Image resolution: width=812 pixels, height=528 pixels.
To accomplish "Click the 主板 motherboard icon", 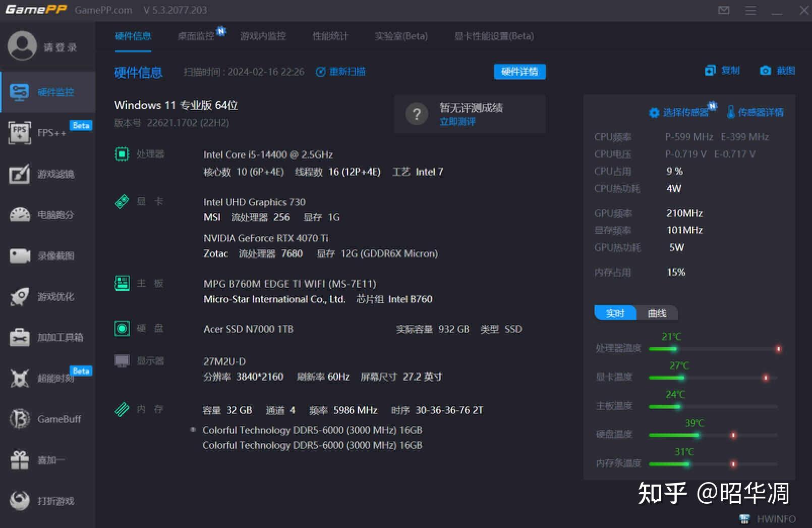I will click(122, 283).
